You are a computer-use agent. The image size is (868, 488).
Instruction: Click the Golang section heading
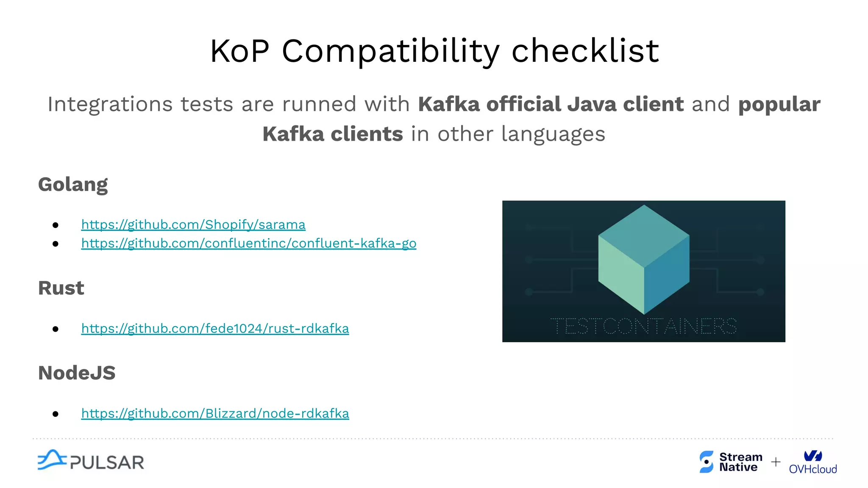click(x=73, y=184)
